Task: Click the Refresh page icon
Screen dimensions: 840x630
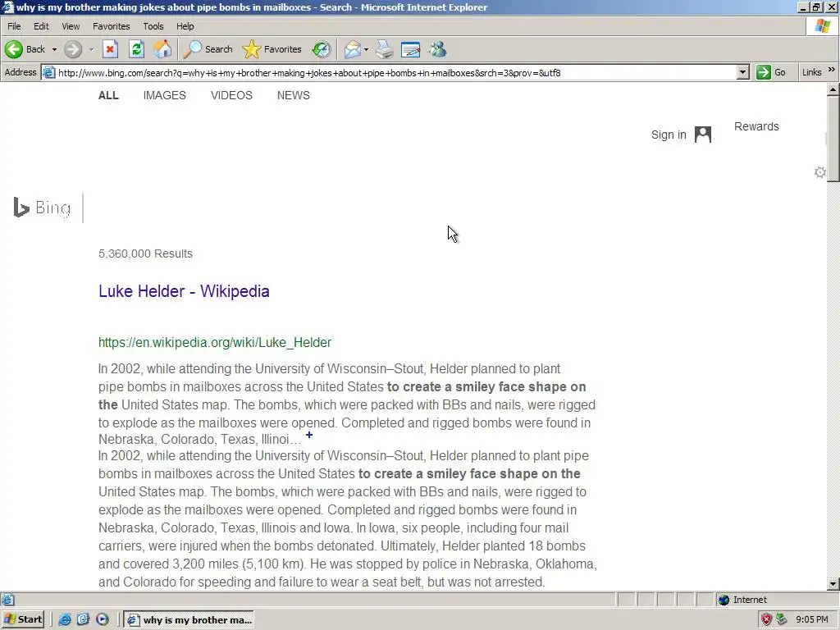Action: [x=137, y=49]
